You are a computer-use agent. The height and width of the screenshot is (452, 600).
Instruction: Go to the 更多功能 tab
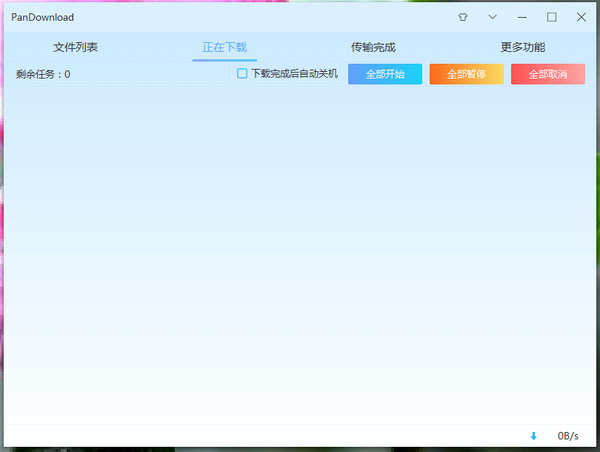coord(523,47)
